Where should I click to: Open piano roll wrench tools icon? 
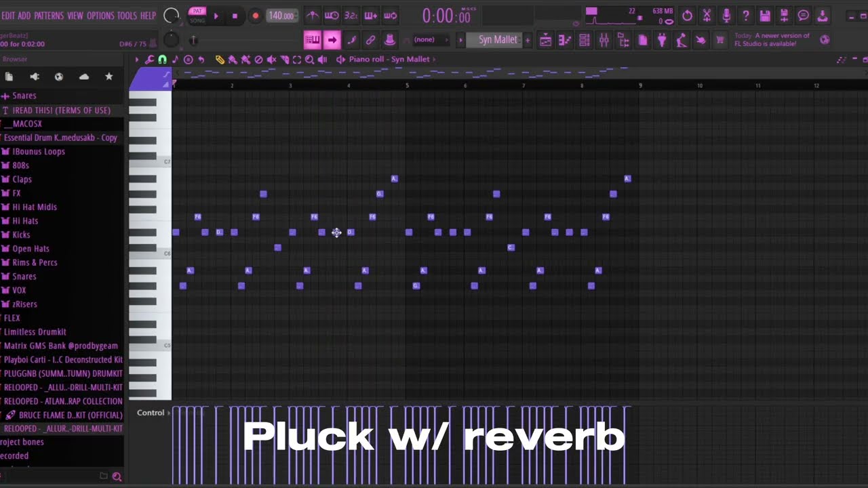pyautogui.click(x=149, y=60)
